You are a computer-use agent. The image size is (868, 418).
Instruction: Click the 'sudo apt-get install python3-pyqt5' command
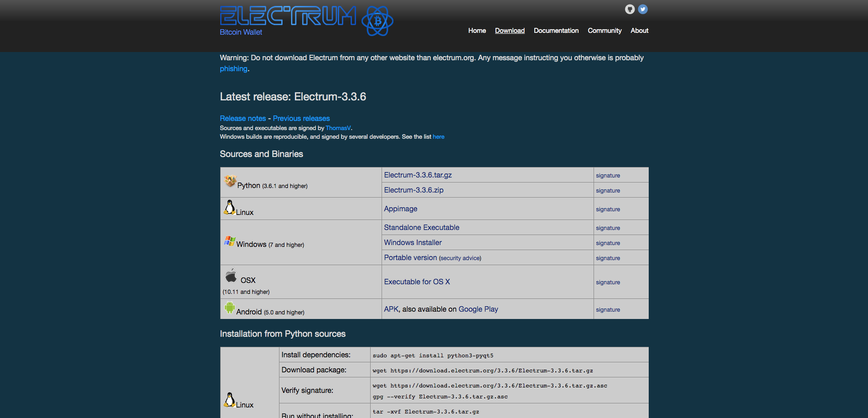pyautogui.click(x=433, y=356)
